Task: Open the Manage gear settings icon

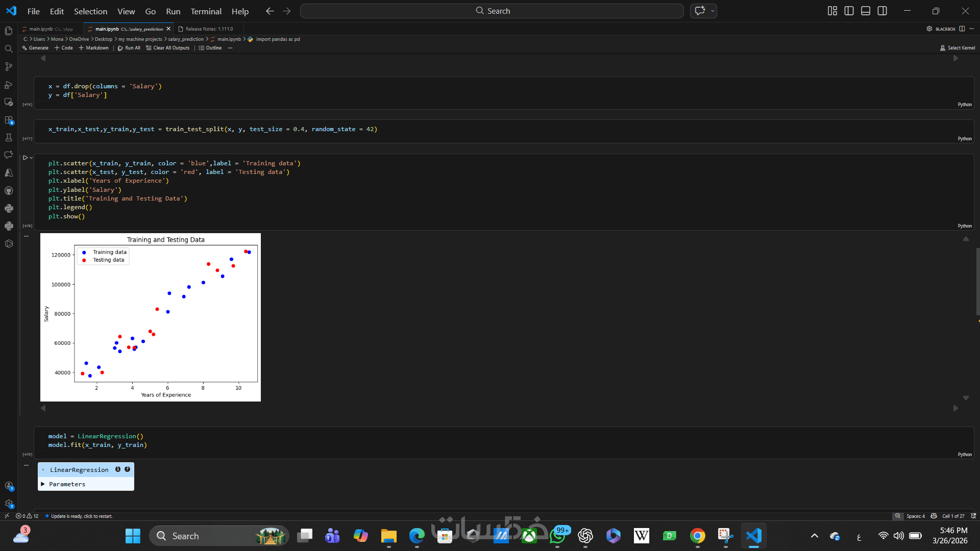Action: [x=9, y=504]
